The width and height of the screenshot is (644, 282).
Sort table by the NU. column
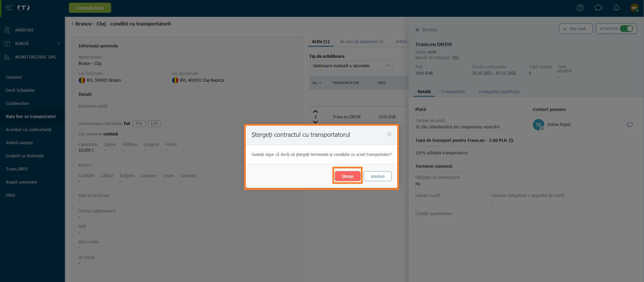pos(317,83)
